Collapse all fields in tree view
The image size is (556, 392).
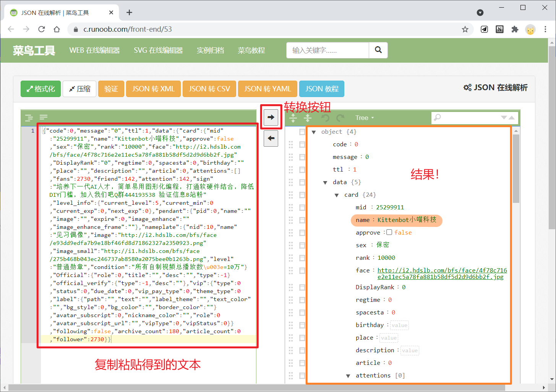coord(307,118)
